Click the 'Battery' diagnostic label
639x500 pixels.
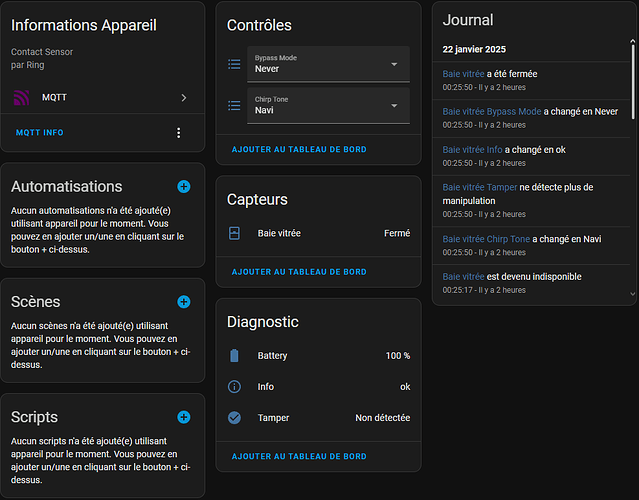click(272, 356)
